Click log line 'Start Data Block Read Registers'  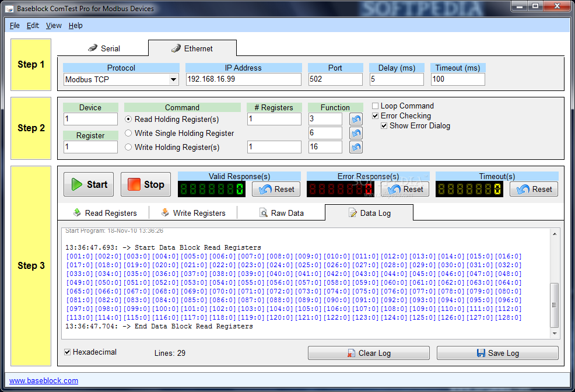(163, 247)
